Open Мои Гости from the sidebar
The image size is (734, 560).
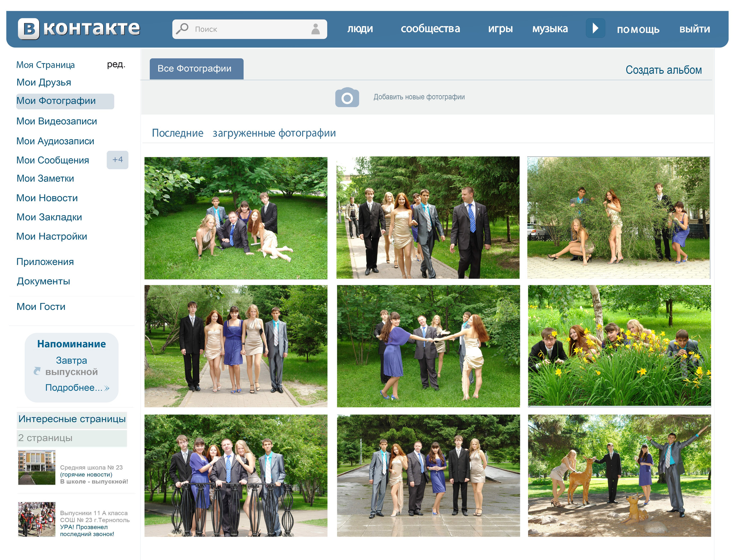[41, 306]
